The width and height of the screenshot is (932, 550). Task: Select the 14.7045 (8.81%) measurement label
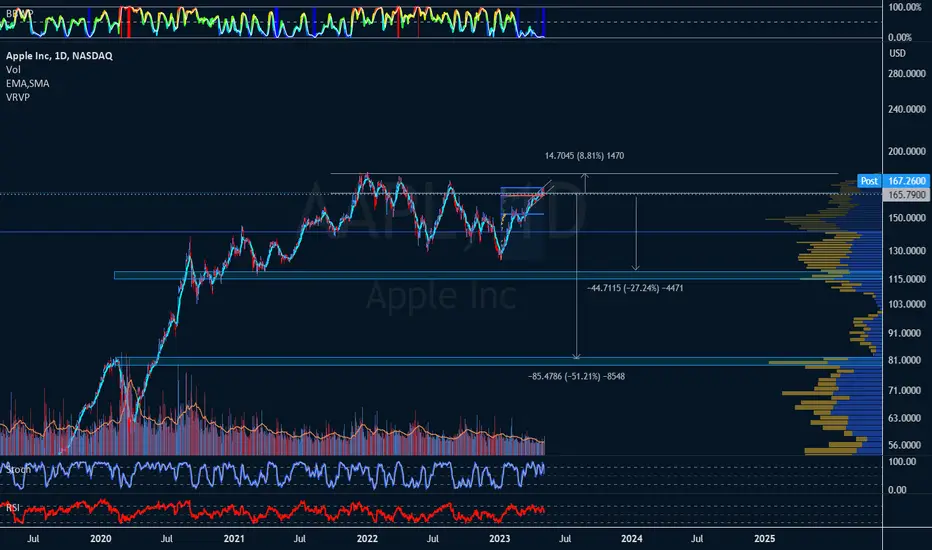(x=584, y=156)
